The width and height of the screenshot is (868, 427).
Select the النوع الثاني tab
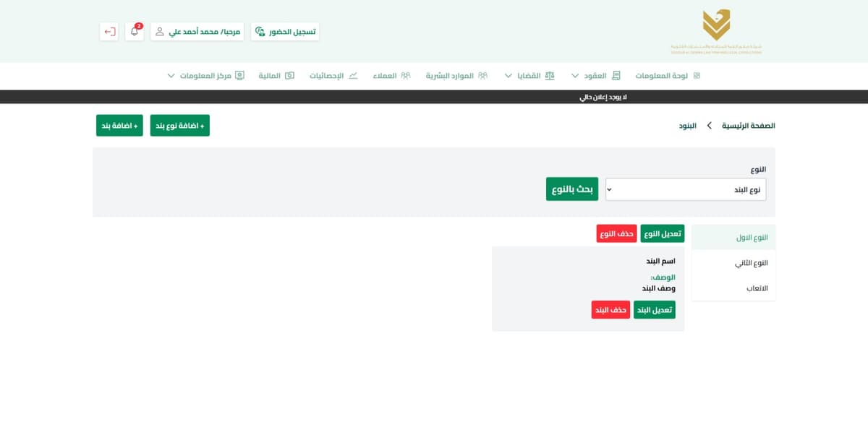[733, 263]
